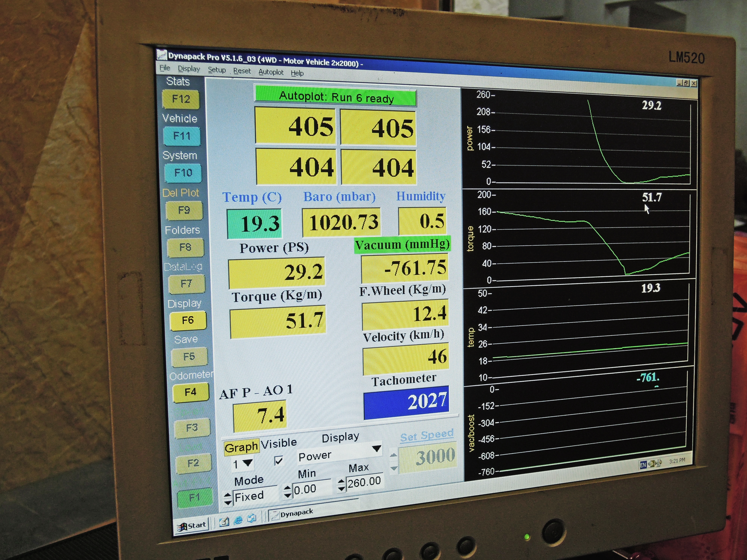Click the EN language indicator in tray
The height and width of the screenshot is (560, 747).
pyautogui.click(x=643, y=465)
